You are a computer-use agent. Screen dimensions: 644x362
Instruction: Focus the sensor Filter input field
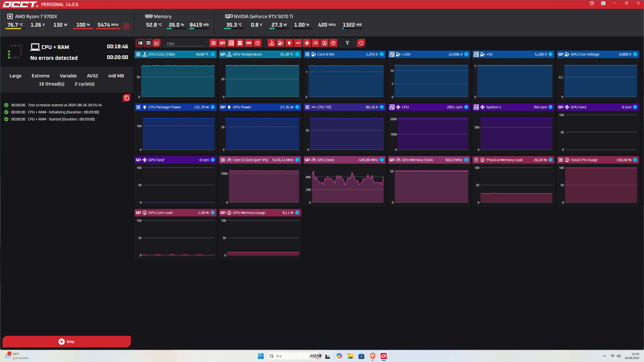[x=185, y=43]
